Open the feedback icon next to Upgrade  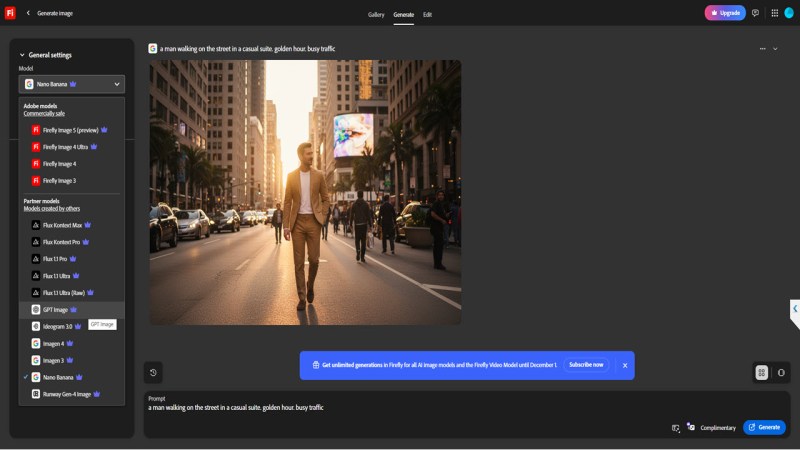point(755,13)
